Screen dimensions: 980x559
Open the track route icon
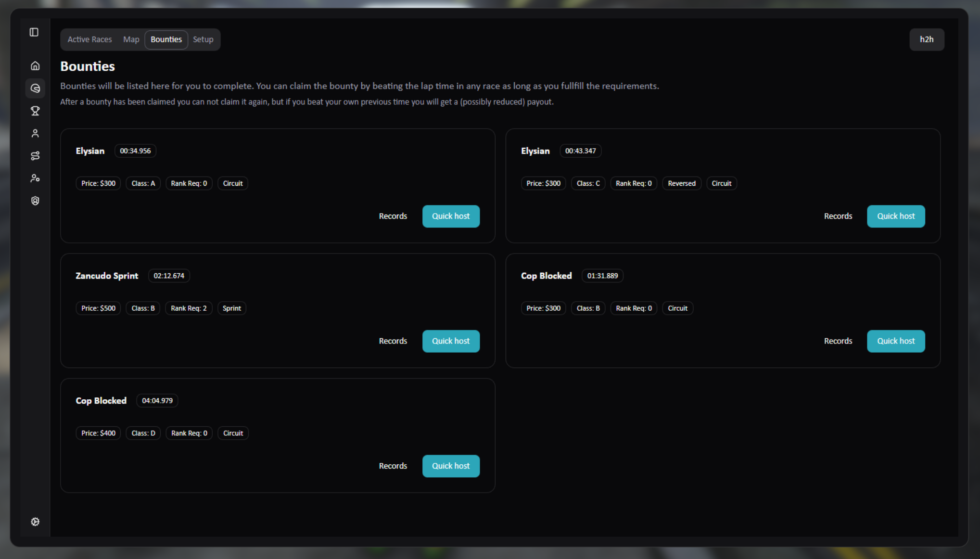35,156
